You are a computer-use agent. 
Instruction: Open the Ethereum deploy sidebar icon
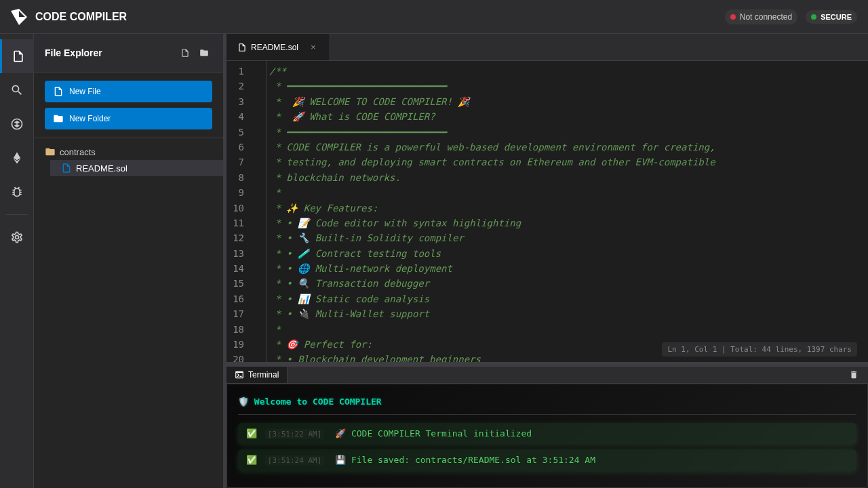[17, 158]
